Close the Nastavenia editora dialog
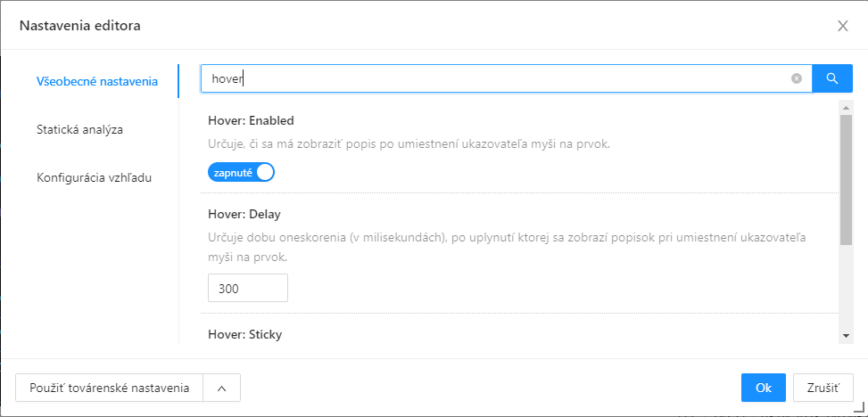This screenshot has height=417, width=868. coord(842,26)
